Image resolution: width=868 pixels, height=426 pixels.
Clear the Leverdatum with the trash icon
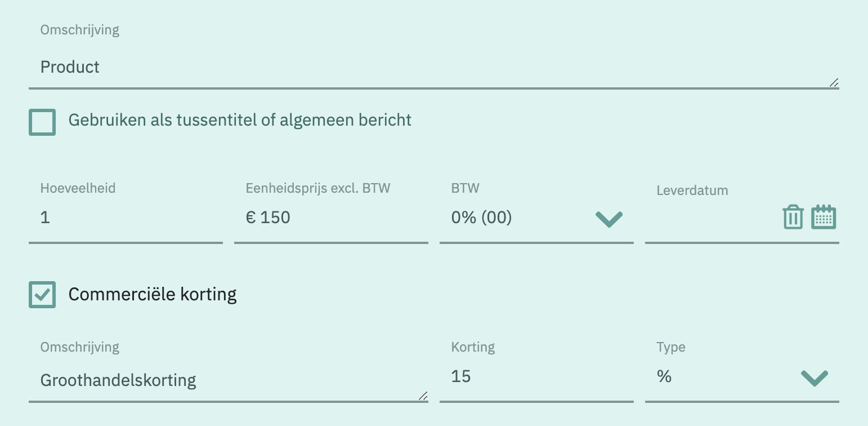click(793, 217)
